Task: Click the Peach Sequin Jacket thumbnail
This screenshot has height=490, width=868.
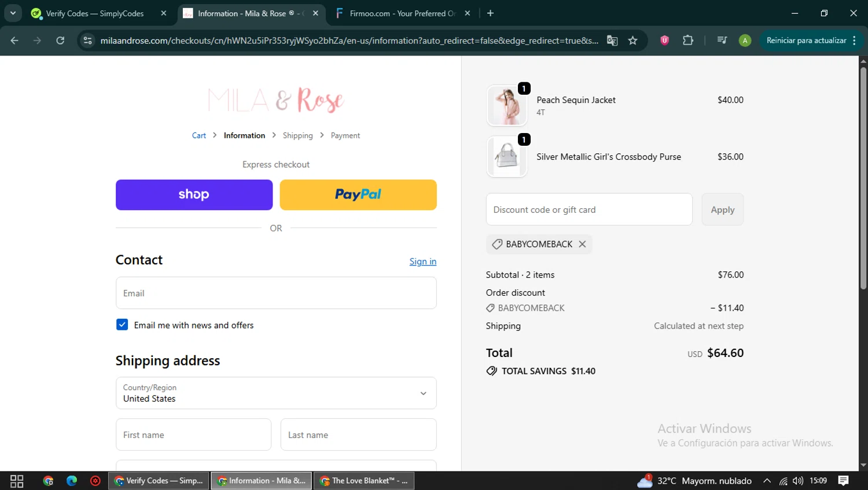Action: [507, 106]
